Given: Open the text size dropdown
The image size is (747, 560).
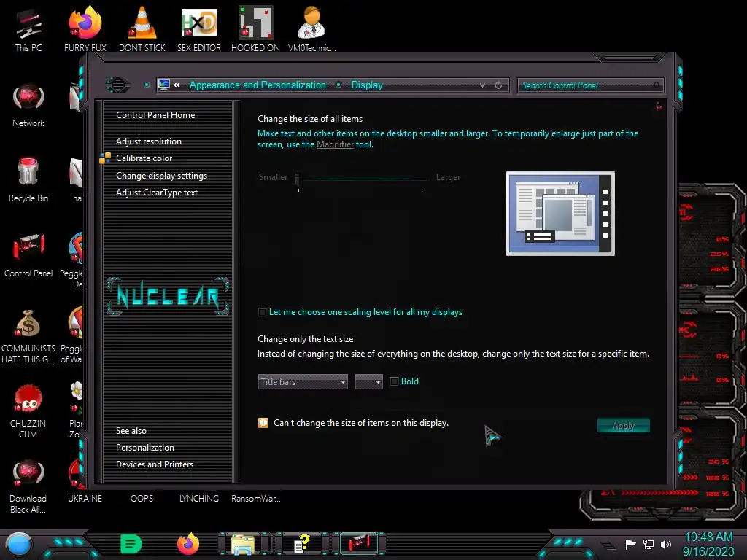Looking at the screenshot, I should pyautogui.click(x=368, y=381).
